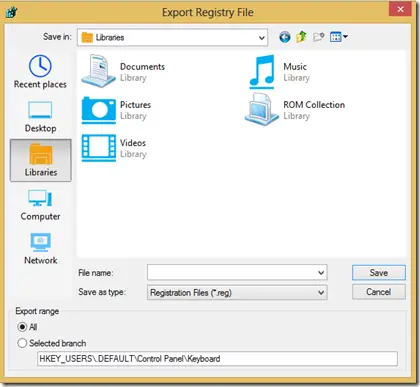Expand the Save in location dropdown

(x=172, y=37)
